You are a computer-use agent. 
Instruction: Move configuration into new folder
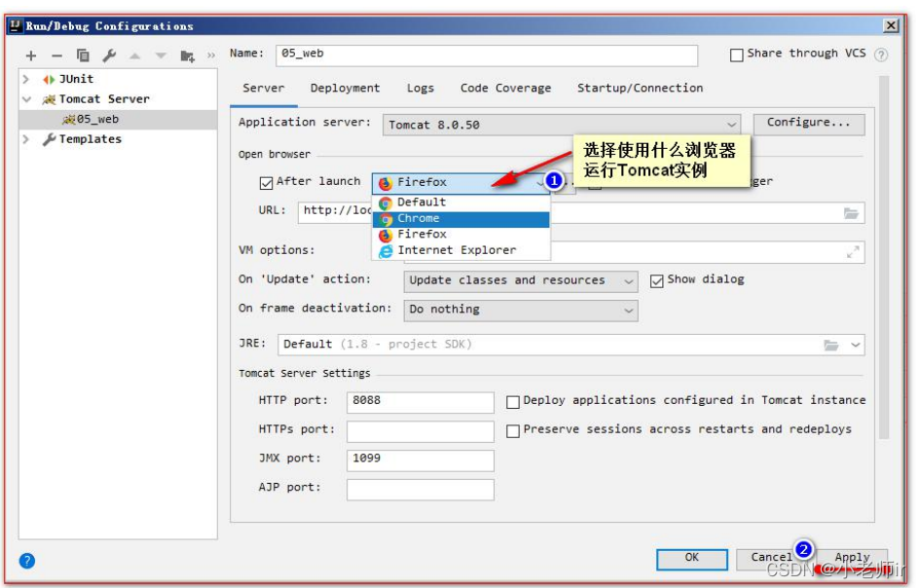tap(187, 55)
